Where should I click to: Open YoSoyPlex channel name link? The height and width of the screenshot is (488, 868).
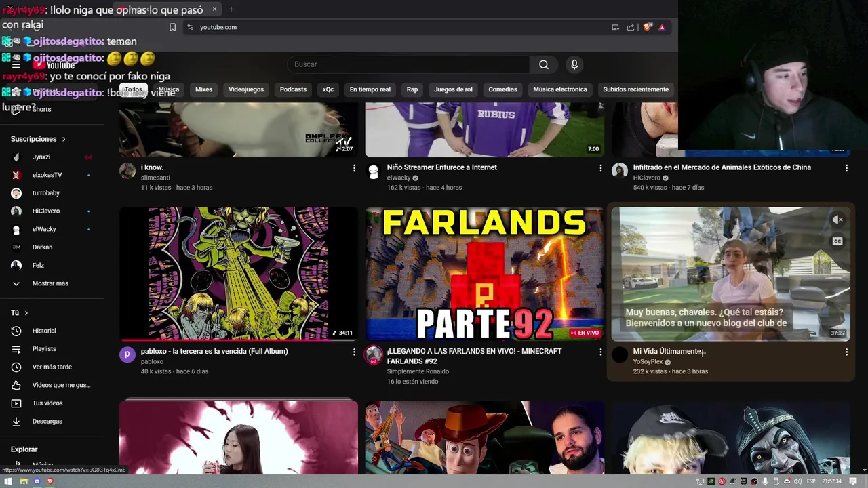[x=648, y=362]
